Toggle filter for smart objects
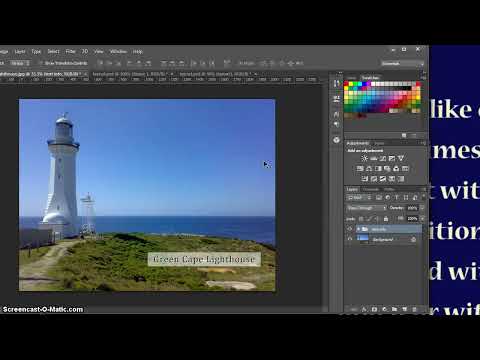Viewport: 480px width, 360px height. click(x=415, y=197)
